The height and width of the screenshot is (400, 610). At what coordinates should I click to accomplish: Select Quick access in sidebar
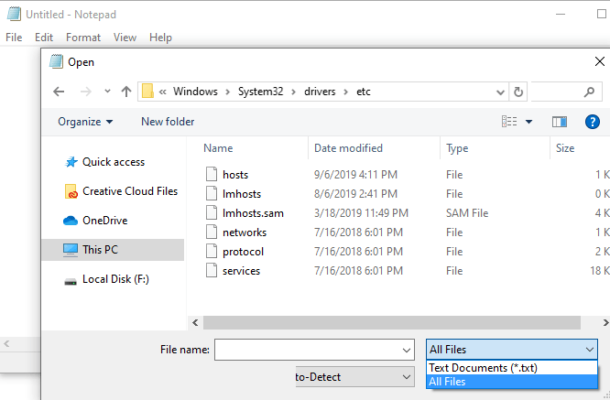[113, 162]
